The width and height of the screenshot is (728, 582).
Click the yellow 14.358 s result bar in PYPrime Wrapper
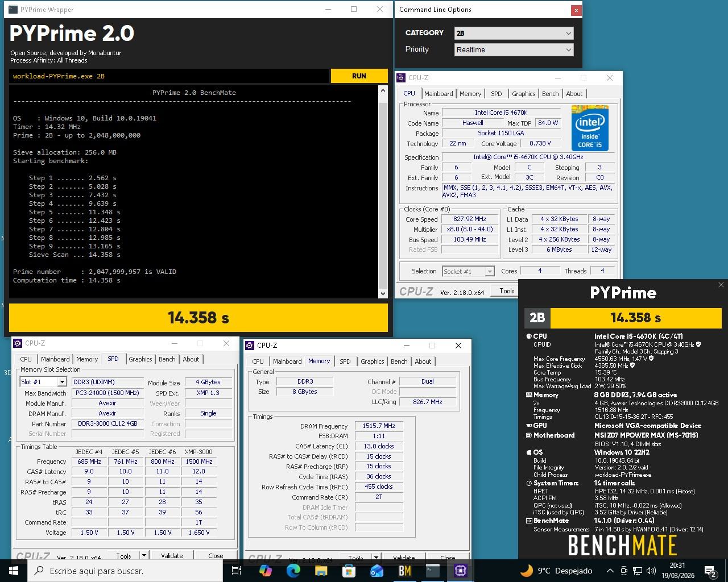[x=198, y=318]
